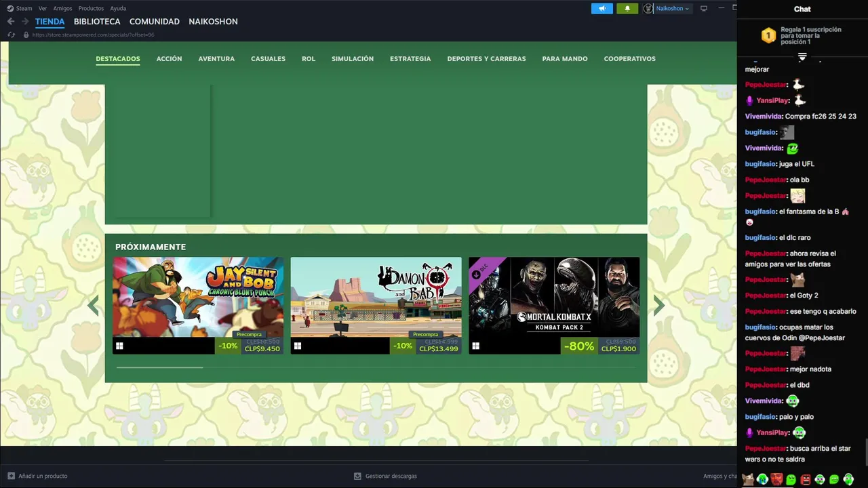The height and width of the screenshot is (488, 868).
Task: Click the store URL address text
Action: point(93,35)
